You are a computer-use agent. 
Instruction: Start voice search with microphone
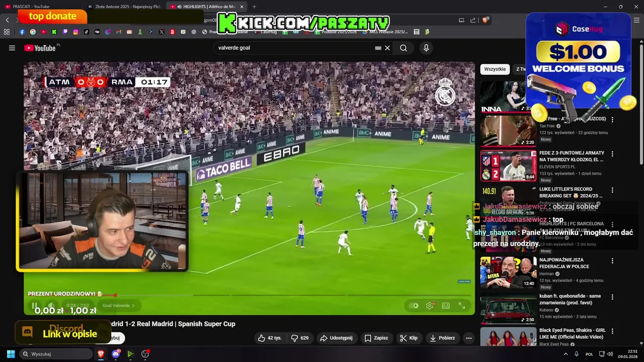pos(426,48)
